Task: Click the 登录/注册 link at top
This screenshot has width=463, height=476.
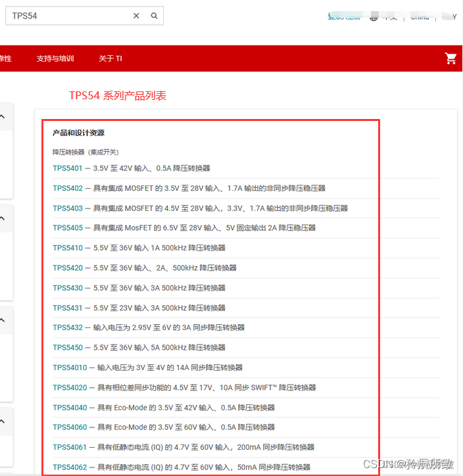Action: pos(344,16)
